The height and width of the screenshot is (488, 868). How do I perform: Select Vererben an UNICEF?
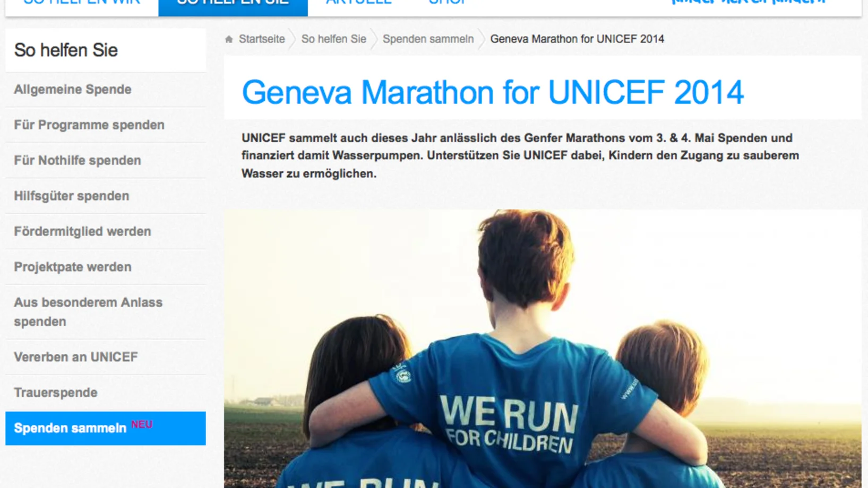[x=106, y=358]
